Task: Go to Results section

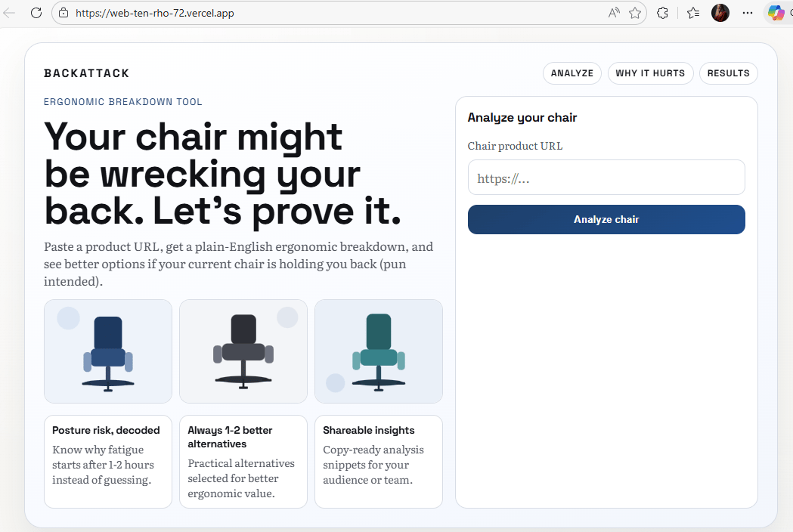Action: pos(728,73)
